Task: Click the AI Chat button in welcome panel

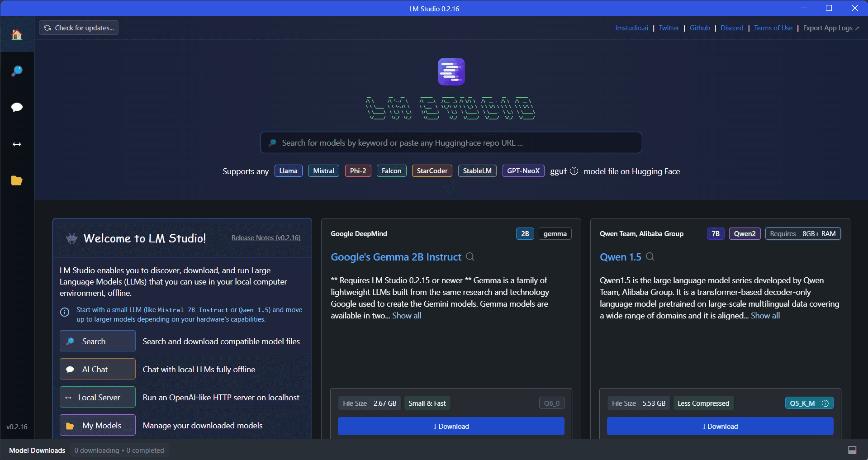Action: (98, 369)
